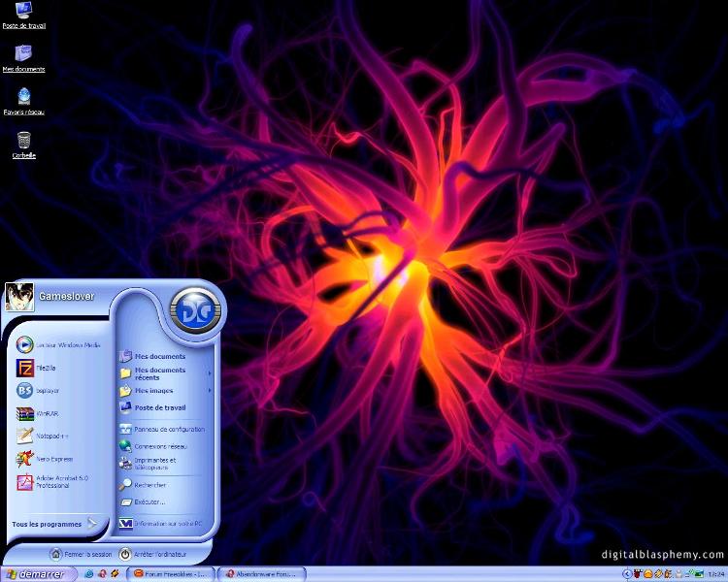
Task: Click the taskbar clock
Action: point(717,574)
